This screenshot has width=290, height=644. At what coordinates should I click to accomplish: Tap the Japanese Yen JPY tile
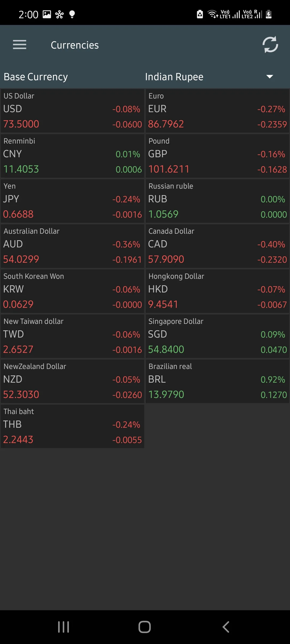coord(72,201)
